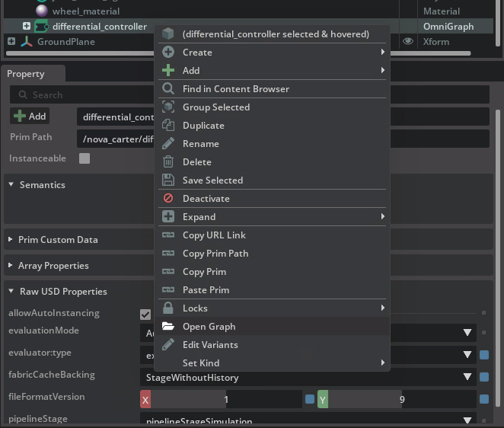This screenshot has width=504, height=428.
Task: Click the wheel_material sphere icon
Action: click(42, 11)
